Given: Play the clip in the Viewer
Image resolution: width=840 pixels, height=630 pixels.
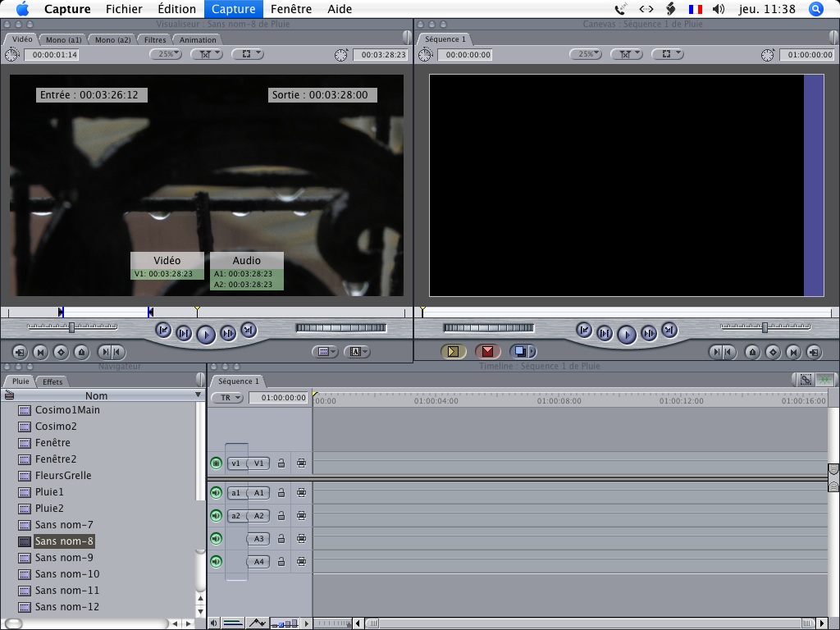Looking at the screenshot, I should (x=206, y=334).
